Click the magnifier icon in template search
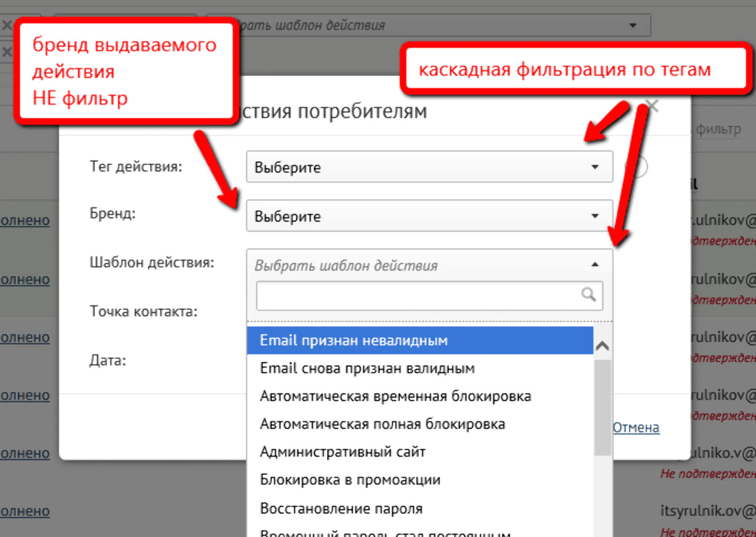Screen dimensions: 756x537 click(588, 295)
